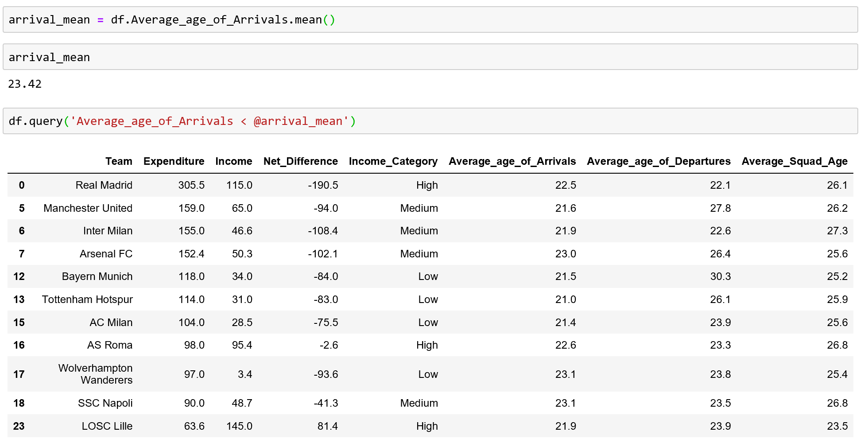This screenshot has width=868, height=443.
Task: Select the Real Madrid team cell
Action: [104, 185]
